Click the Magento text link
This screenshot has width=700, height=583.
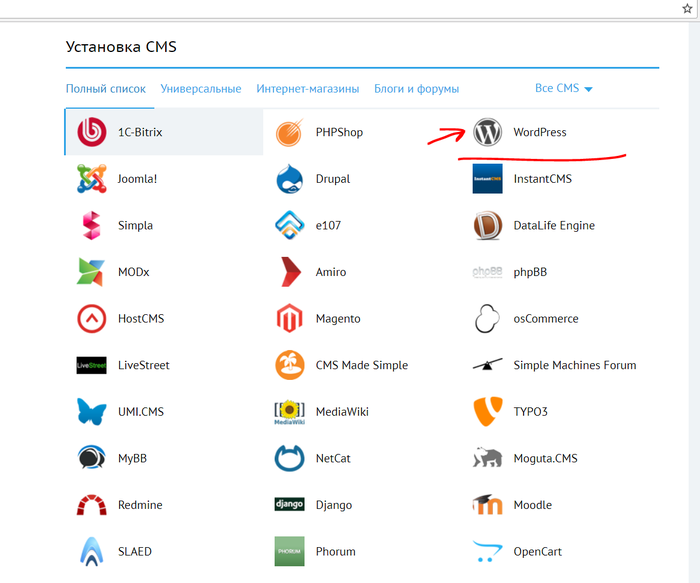[x=338, y=319]
